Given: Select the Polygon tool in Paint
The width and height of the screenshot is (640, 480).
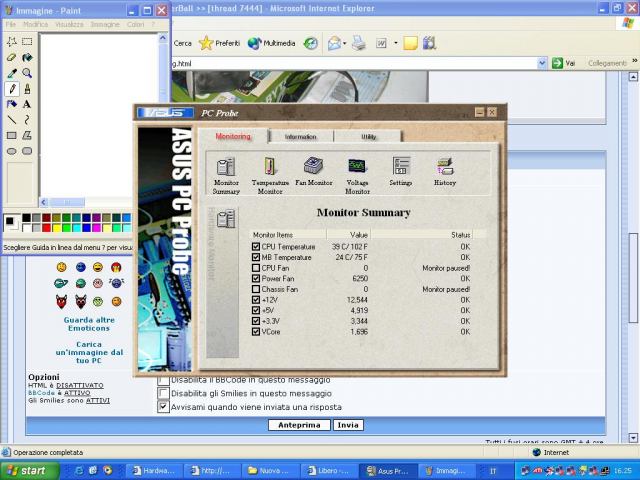Looking at the screenshot, I should click(27, 135).
